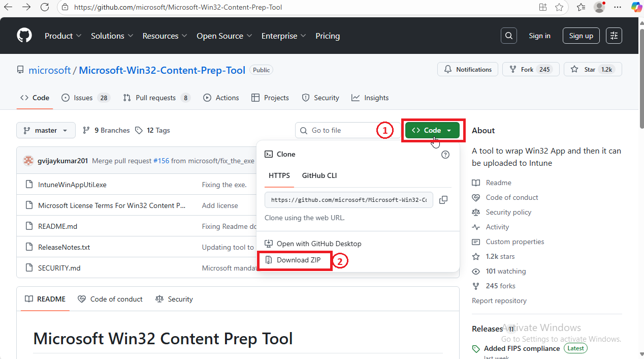This screenshot has width=644, height=359.
Task: Click the appearance settings icon beside Sign up
Action: click(x=614, y=36)
